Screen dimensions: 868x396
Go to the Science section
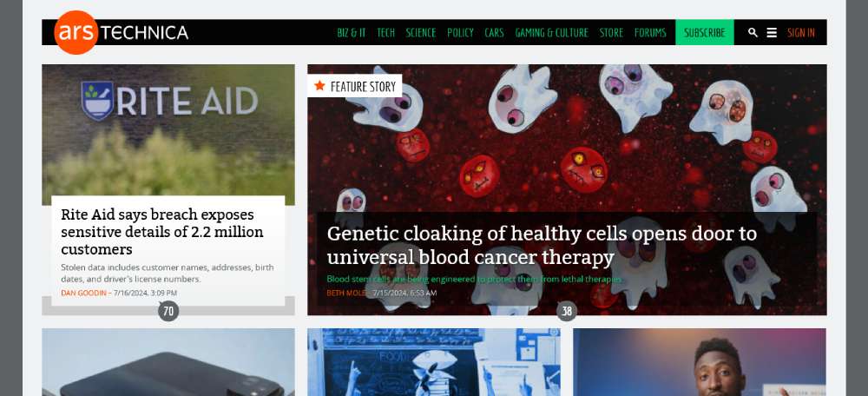coord(421,33)
